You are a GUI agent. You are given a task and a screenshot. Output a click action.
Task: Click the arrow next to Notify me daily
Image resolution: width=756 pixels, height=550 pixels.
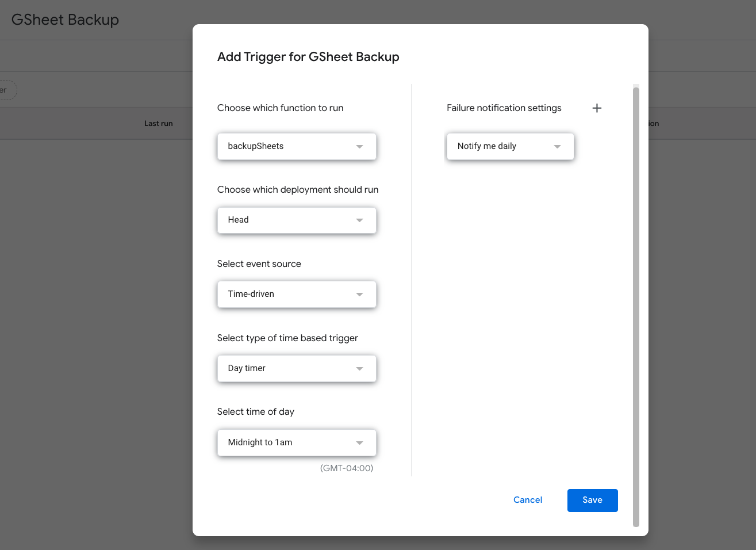[x=557, y=147]
